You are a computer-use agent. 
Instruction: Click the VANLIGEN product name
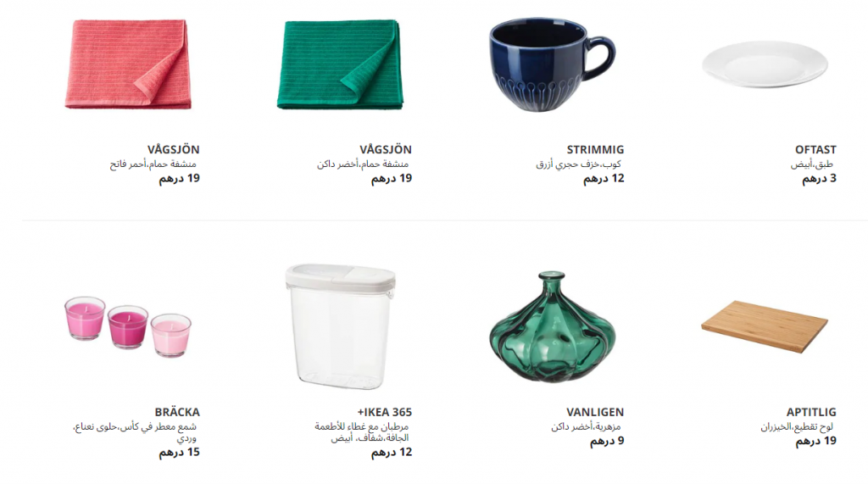tap(595, 412)
